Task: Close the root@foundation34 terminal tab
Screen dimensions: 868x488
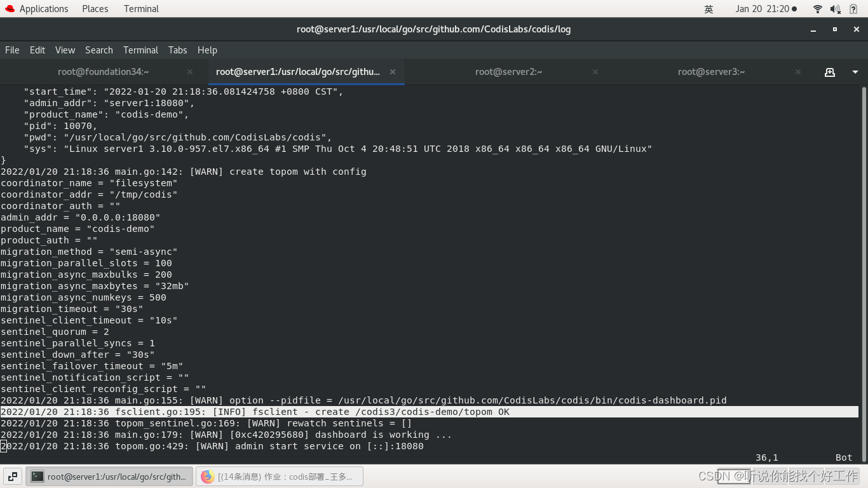Action: tap(189, 72)
